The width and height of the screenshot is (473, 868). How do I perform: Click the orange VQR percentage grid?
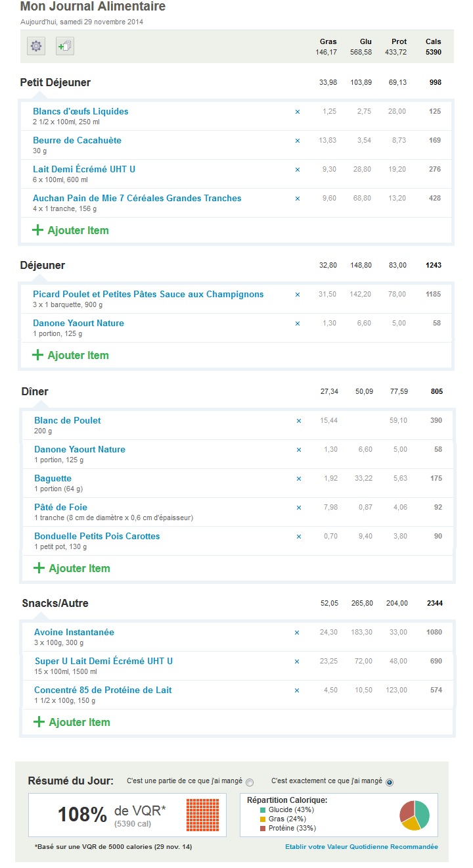[x=202, y=815]
